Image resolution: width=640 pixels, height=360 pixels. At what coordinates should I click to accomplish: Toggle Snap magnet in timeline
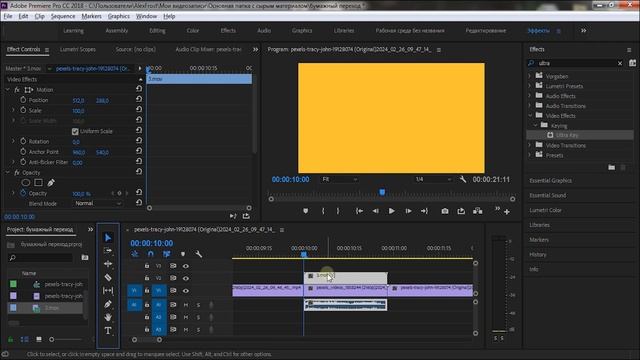[151, 254]
